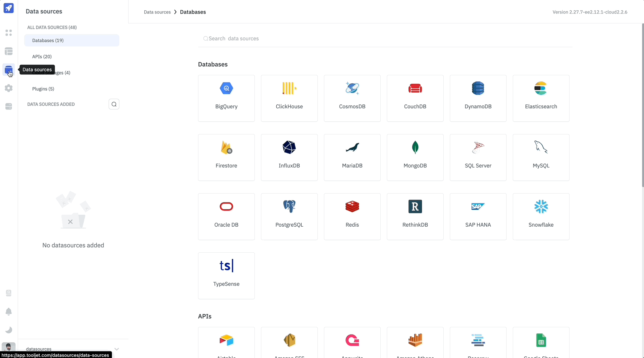Open the apps dashboard sidebar icon
644x358 pixels.
click(x=8, y=33)
